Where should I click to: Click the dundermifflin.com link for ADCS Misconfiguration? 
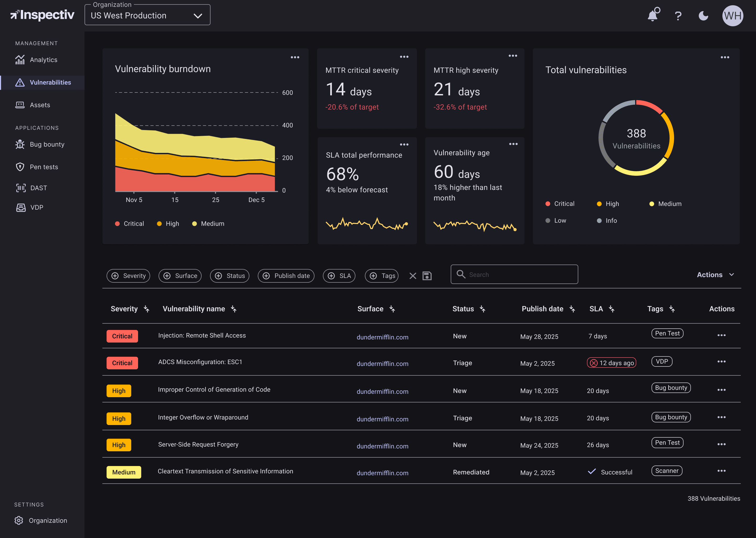pyautogui.click(x=382, y=363)
